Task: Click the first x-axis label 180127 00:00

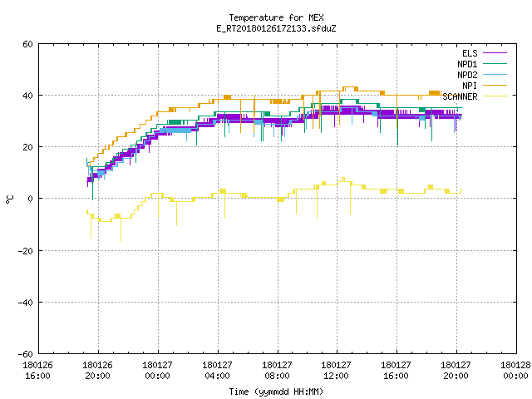Action: tap(157, 371)
